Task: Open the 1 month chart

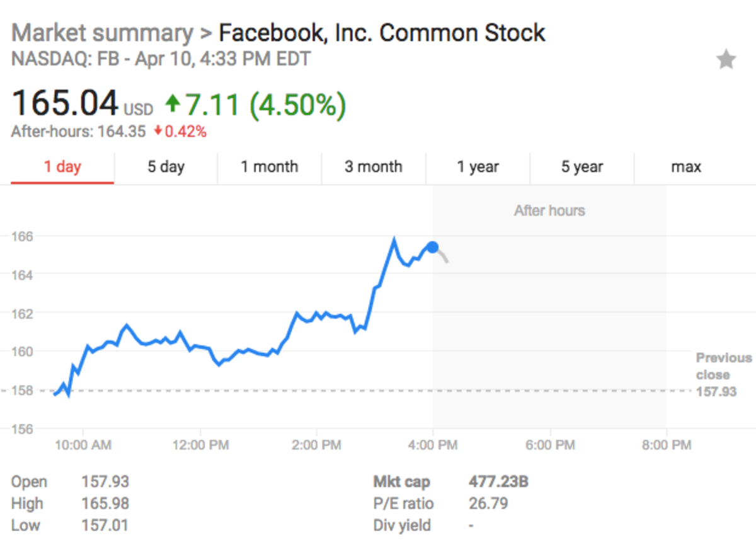Action: click(270, 167)
